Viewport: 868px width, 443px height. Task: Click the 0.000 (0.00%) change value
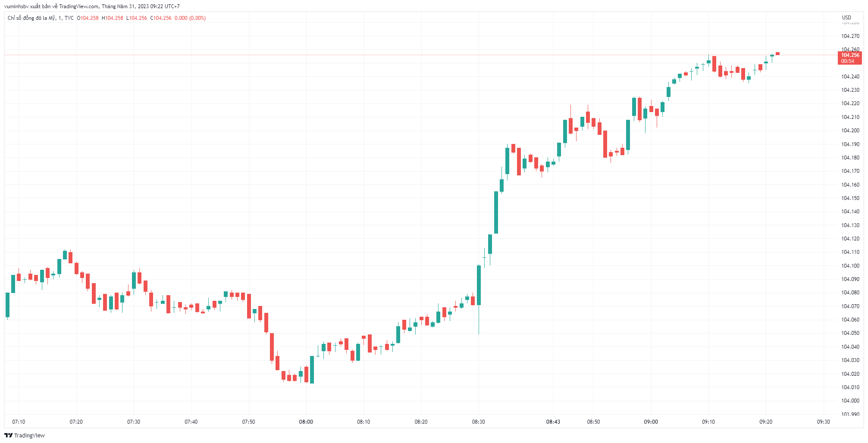[190, 18]
